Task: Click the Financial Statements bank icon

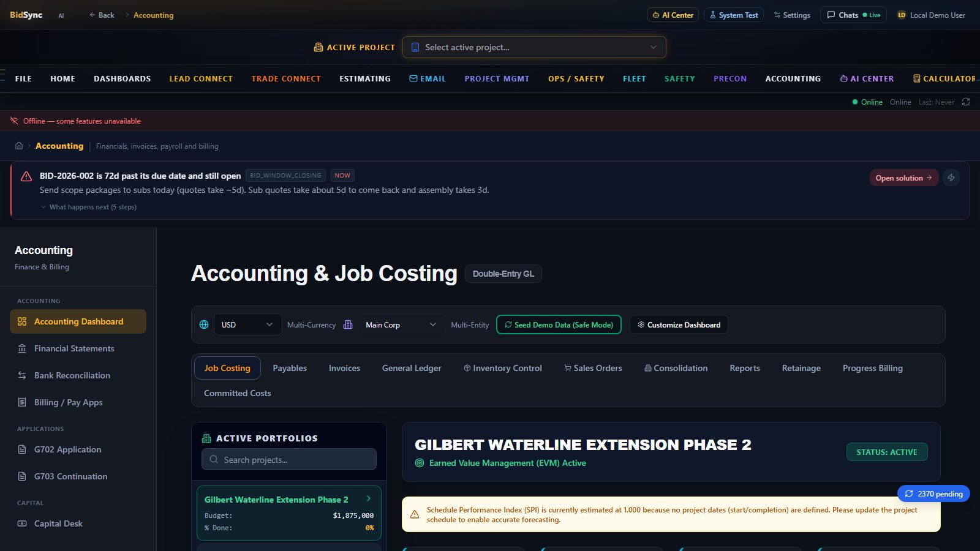Action: point(22,348)
